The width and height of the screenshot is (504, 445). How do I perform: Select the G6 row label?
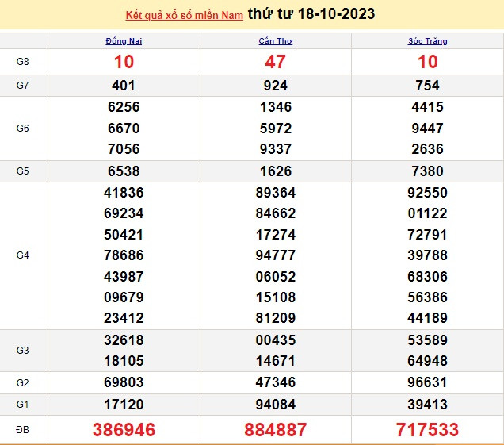coord(22,128)
